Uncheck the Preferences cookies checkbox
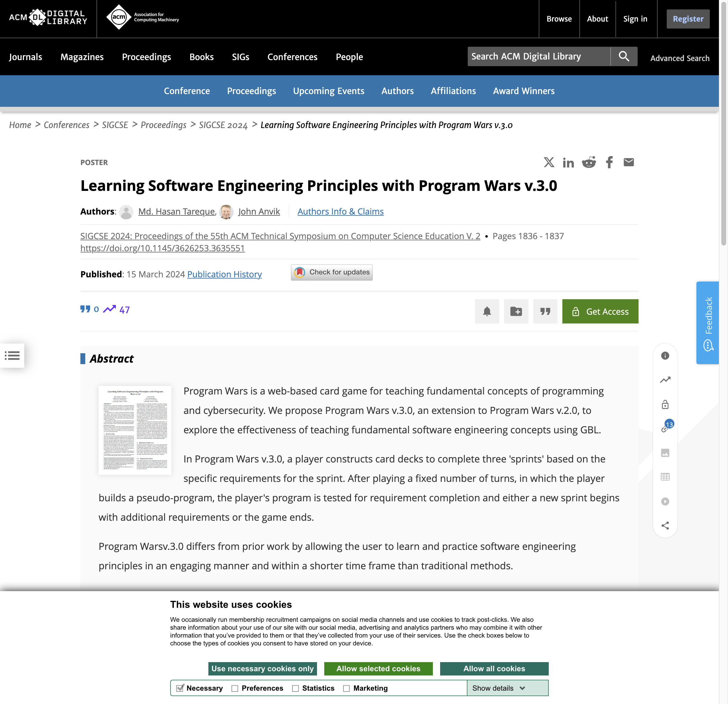Screen dimensions: 728x704 234,688
